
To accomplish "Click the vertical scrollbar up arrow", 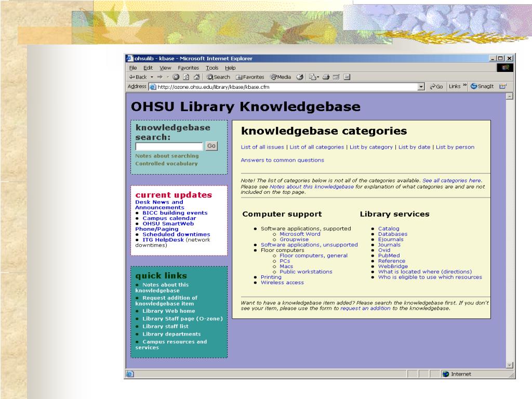I will [x=509, y=97].
